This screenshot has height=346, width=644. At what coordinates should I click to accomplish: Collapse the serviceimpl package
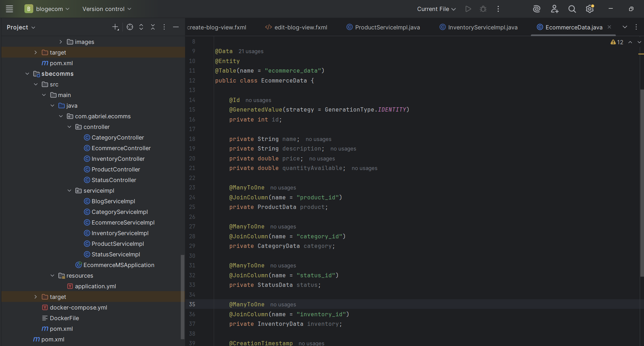[x=69, y=191]
